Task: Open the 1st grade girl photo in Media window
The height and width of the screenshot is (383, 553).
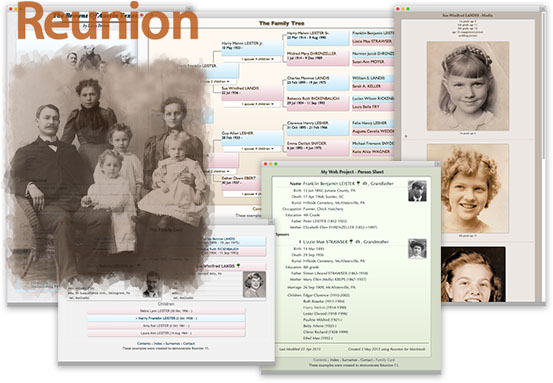Action: pyautogui.click(x=468, y=86)
